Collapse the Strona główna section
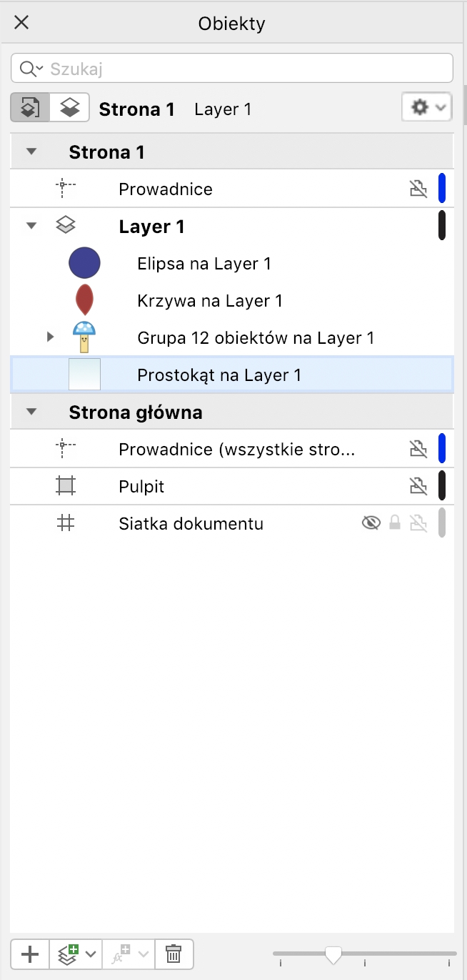 (31, 412)
